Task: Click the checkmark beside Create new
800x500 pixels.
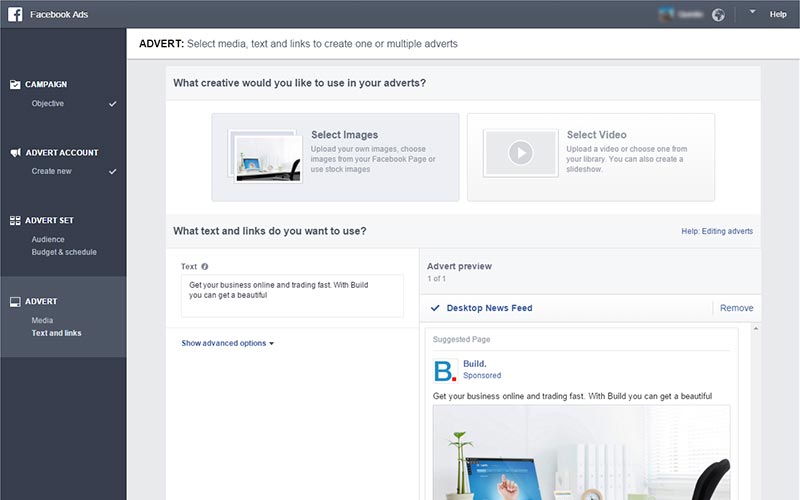Action: pos(112,171)
